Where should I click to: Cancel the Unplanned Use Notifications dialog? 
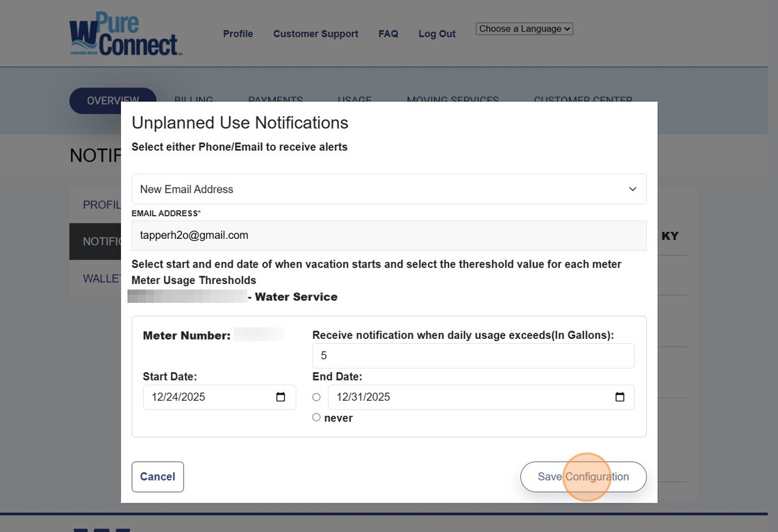click(158, 476)
